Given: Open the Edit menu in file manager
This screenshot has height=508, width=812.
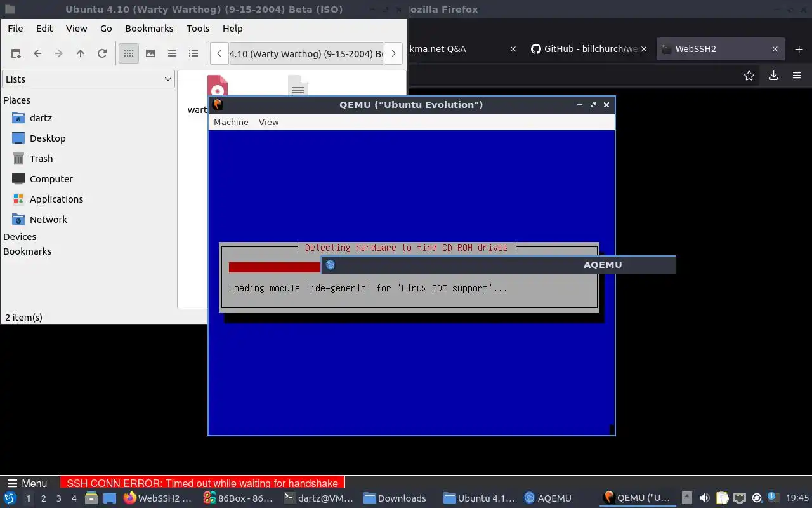Looking at the screenshot, I should [x=44, y=29].
